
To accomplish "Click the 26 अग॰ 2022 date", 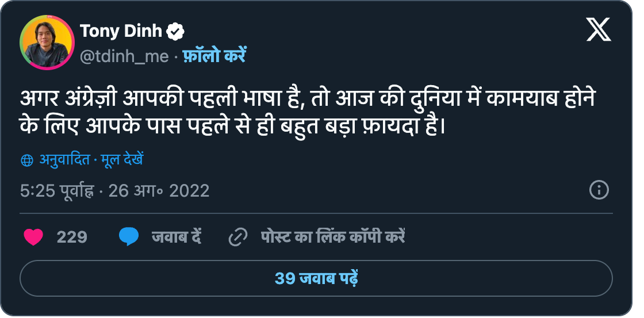I will pyautogui.click(x=159, y=191).
